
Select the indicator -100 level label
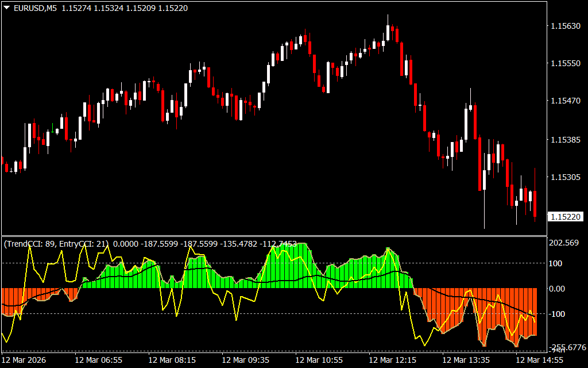[559, 314]
